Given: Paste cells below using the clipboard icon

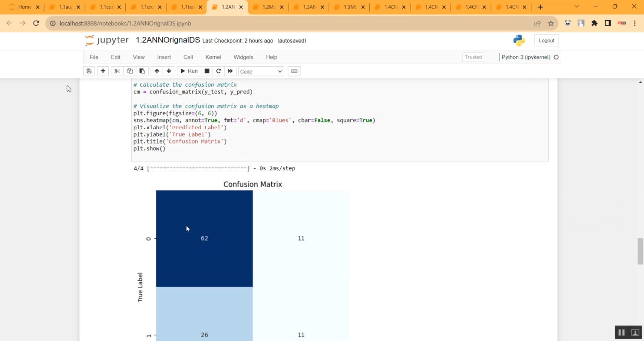Looking at the screenshot, I should pyautogui.click(x=142, y=71).
